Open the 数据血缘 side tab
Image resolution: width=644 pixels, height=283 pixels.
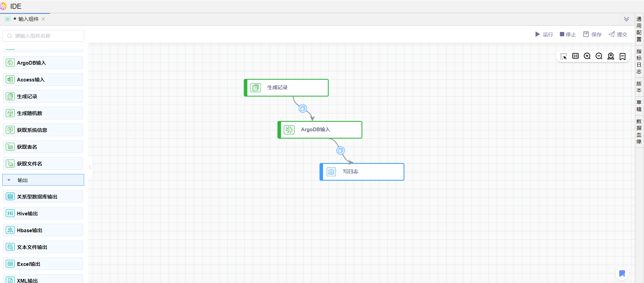[639, 131]
